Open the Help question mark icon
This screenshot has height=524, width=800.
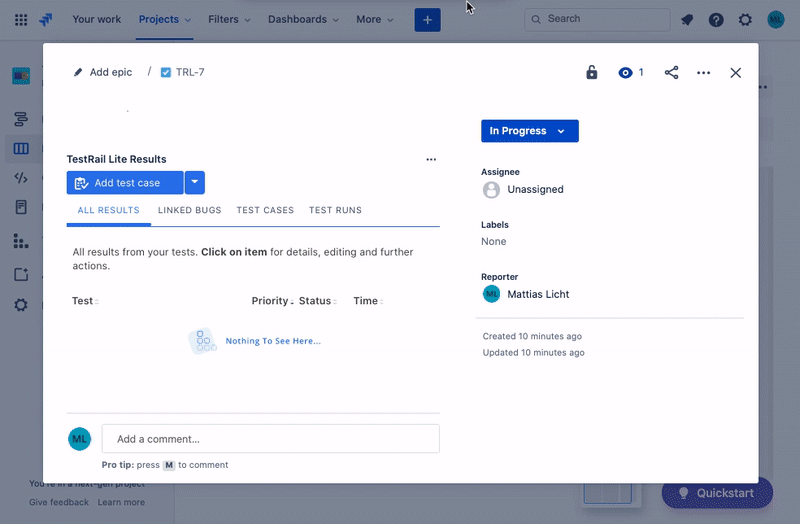[716, 20]
